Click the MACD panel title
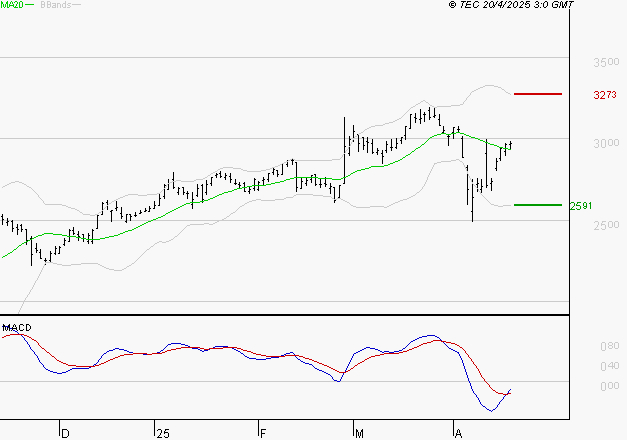The height and width of the screenshot is (440, 627). tap(17, 328)
